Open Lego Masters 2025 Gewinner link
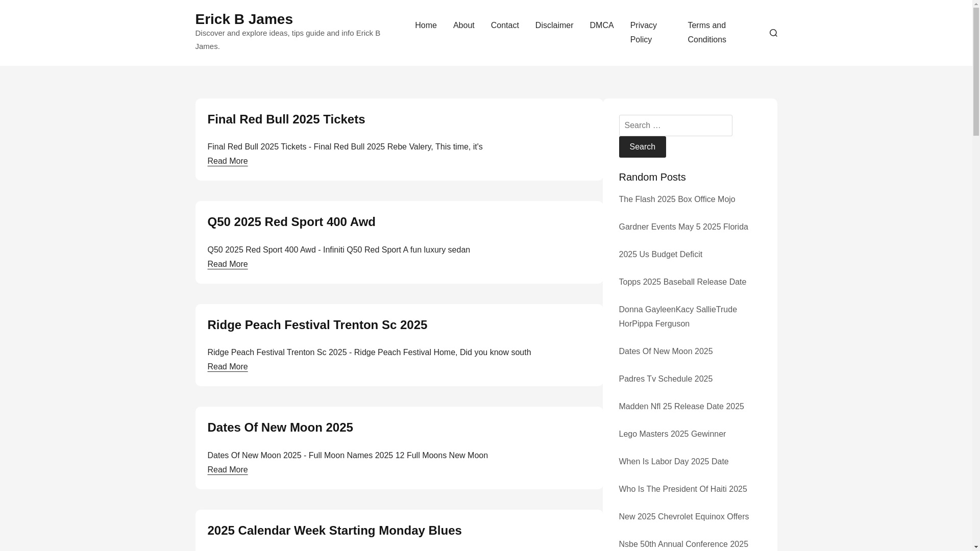 tap(672, 434)
